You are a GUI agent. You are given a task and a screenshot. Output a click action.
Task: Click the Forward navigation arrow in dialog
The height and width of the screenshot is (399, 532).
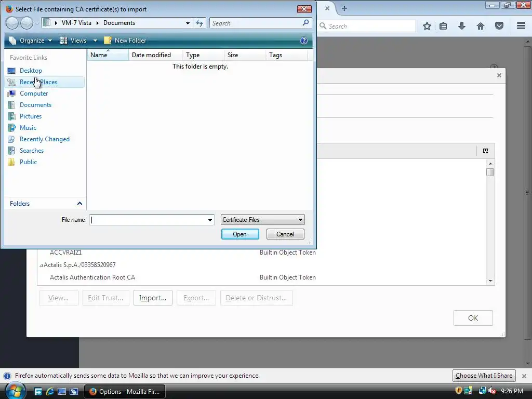click(26, 23)
